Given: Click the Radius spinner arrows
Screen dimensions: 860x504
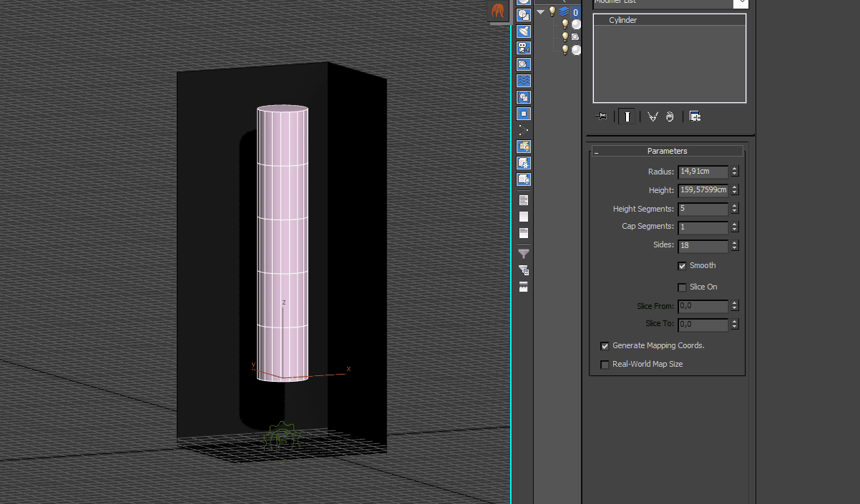Looking at the screenshot, I should (735, 172).
